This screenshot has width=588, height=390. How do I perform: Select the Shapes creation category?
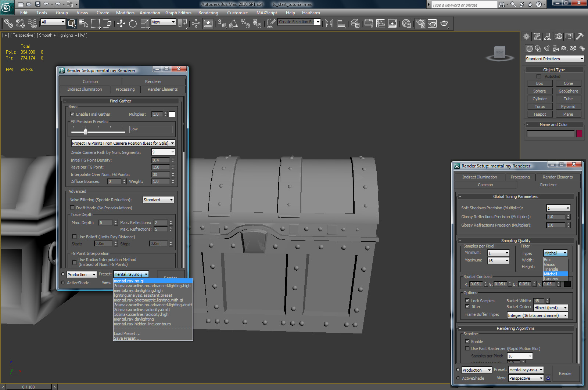point(538,48)
